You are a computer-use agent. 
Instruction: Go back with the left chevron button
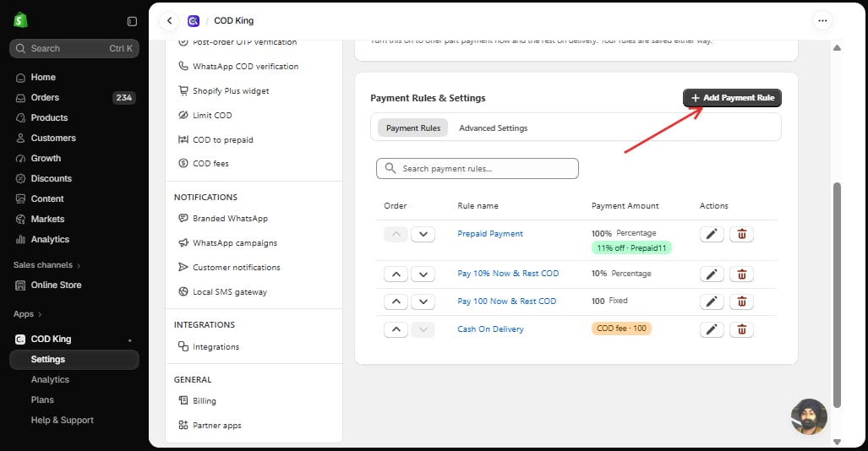coord(169,20)
